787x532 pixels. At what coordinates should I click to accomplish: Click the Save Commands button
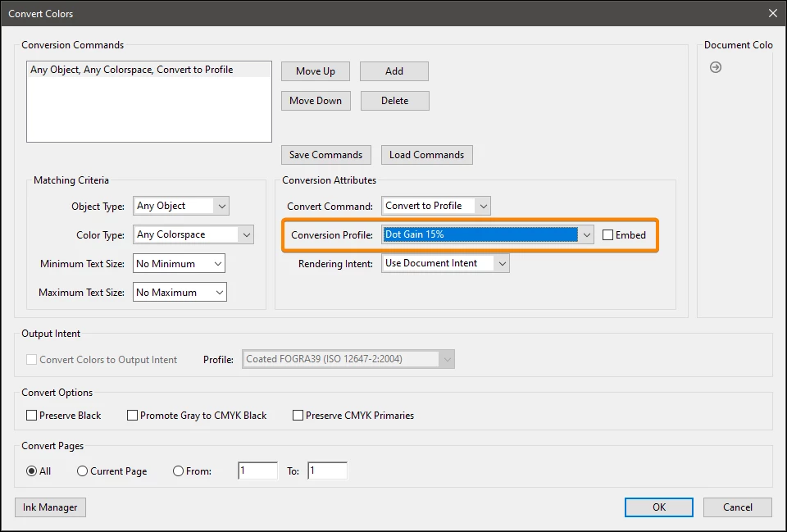pos(325,155)
